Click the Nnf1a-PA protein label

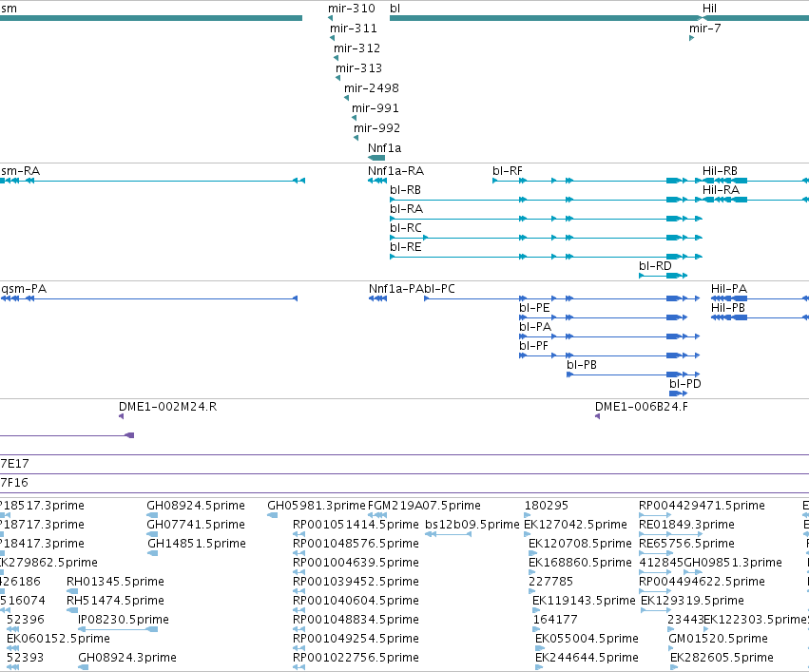coord(395,289)
